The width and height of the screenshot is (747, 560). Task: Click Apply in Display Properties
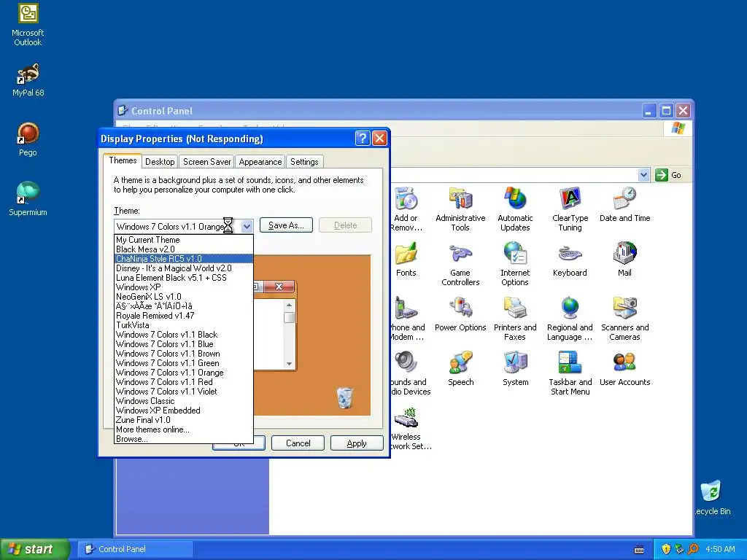[x=357, y=443]
